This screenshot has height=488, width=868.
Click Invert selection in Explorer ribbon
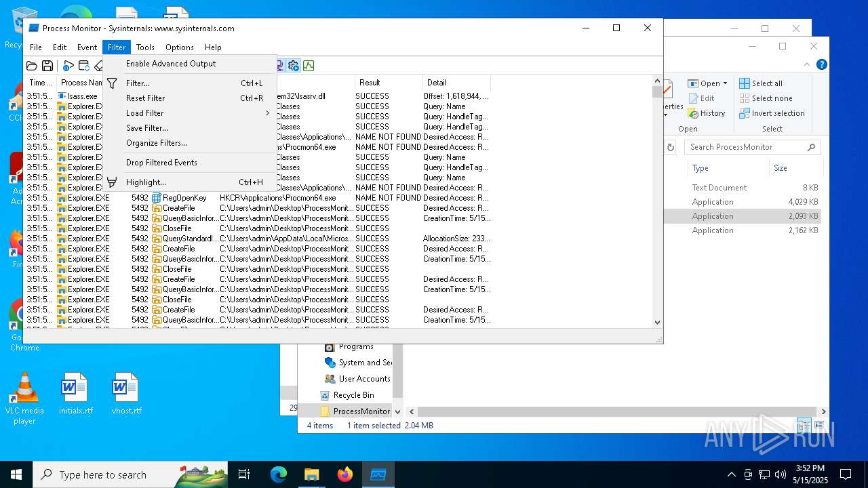point(772,113)
